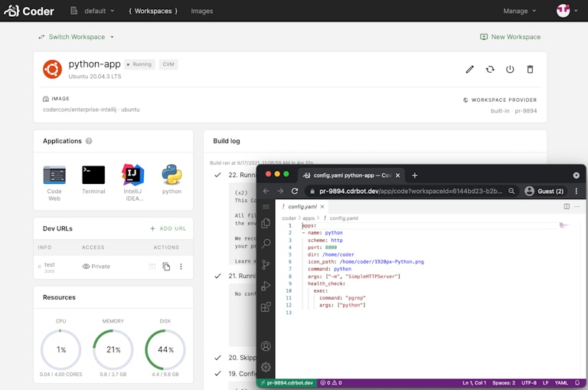Go to the Images page
This screenshot has width=588, height=390.
(x=201, y=11)
